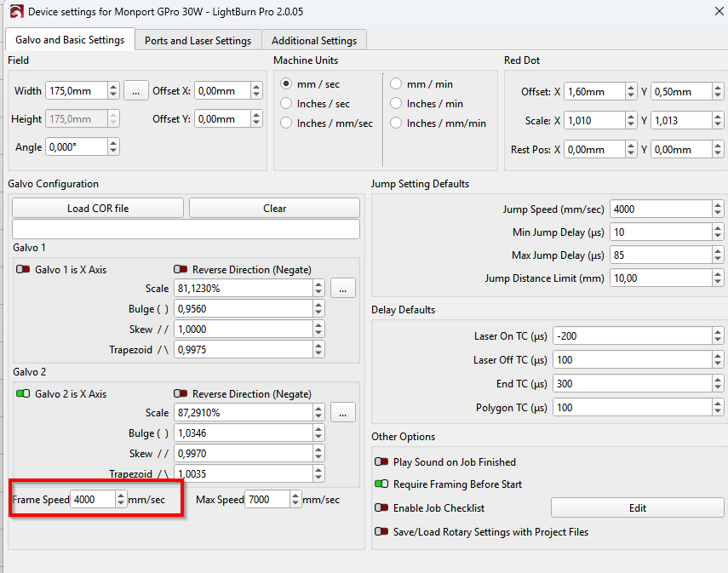Toggle Require Framing Before Start off
The height and width of the screenshot is (573, 728).
tap(381, 484)
